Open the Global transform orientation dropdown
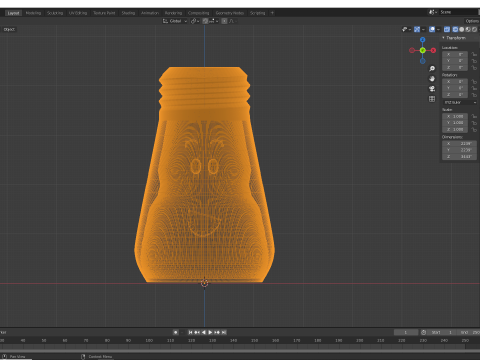The image size is (480, 360). (175, 21)
